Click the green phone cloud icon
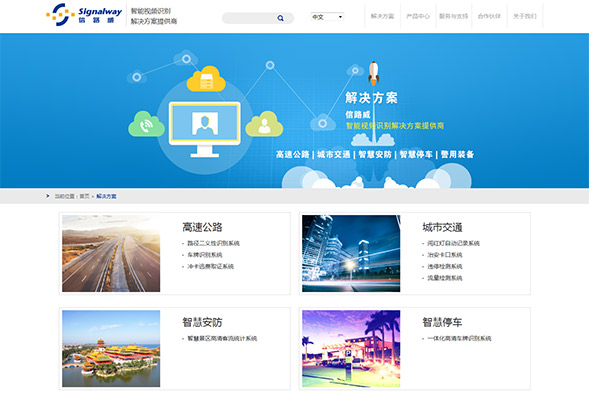 coord(146,124)
